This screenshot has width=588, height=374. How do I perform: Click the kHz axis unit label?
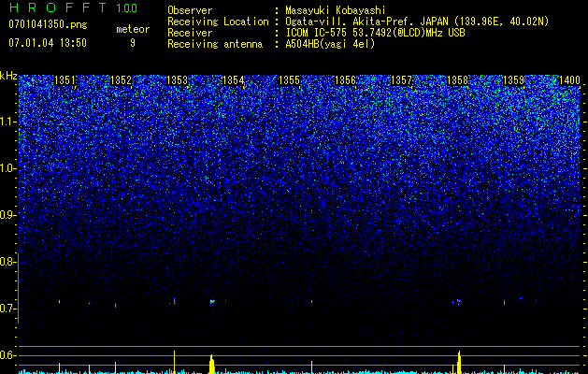(x=8, y=76)
